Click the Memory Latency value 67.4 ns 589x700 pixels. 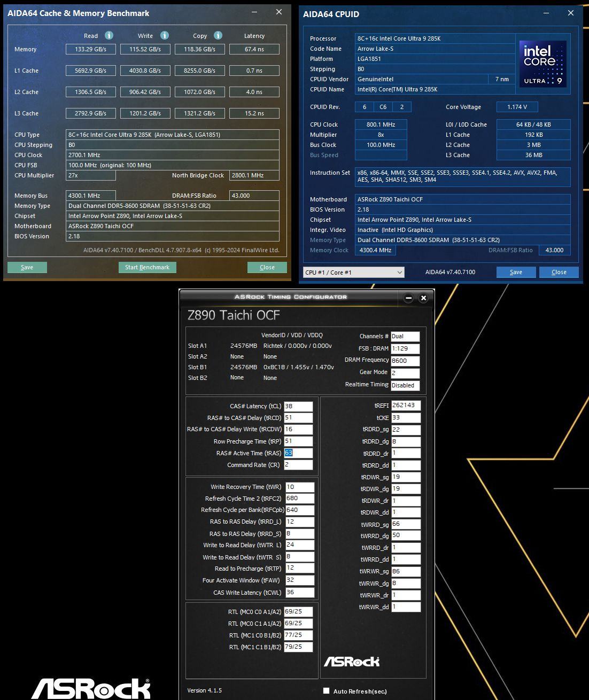pyautogui.click(x=254, y=49)
